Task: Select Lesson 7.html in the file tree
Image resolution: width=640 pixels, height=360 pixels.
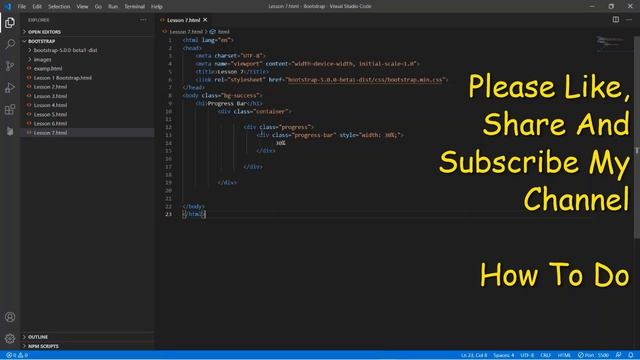Action: click(50, 133)
